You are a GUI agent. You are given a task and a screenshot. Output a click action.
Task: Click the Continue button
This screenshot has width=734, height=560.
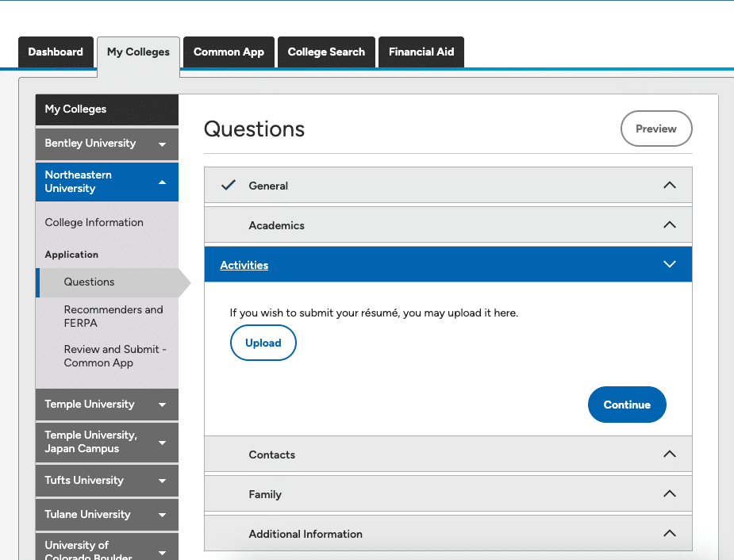click(x=627, y=405)
